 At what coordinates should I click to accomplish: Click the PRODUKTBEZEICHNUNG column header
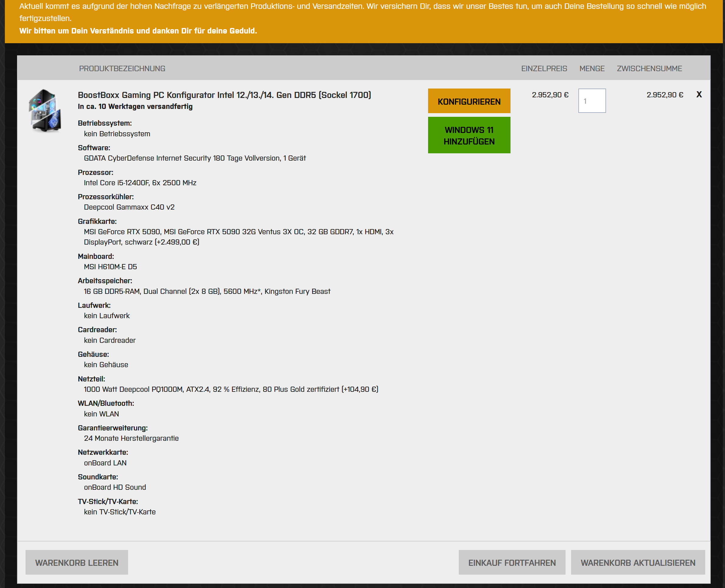click(x=122, y=68)
